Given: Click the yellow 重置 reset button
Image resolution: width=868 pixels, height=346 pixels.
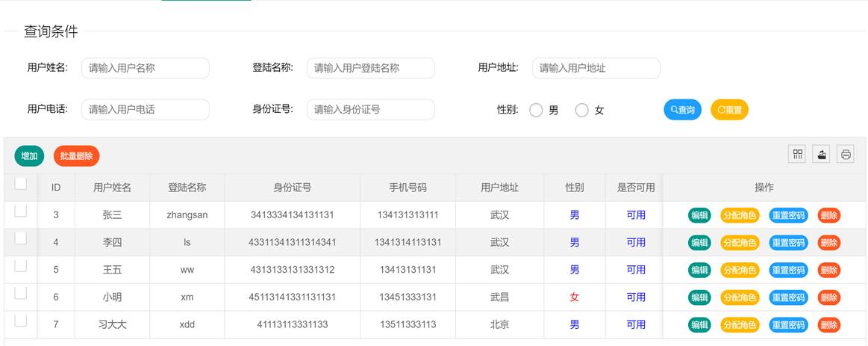Looking at the screenshot, I should click(x=729, y=110).
